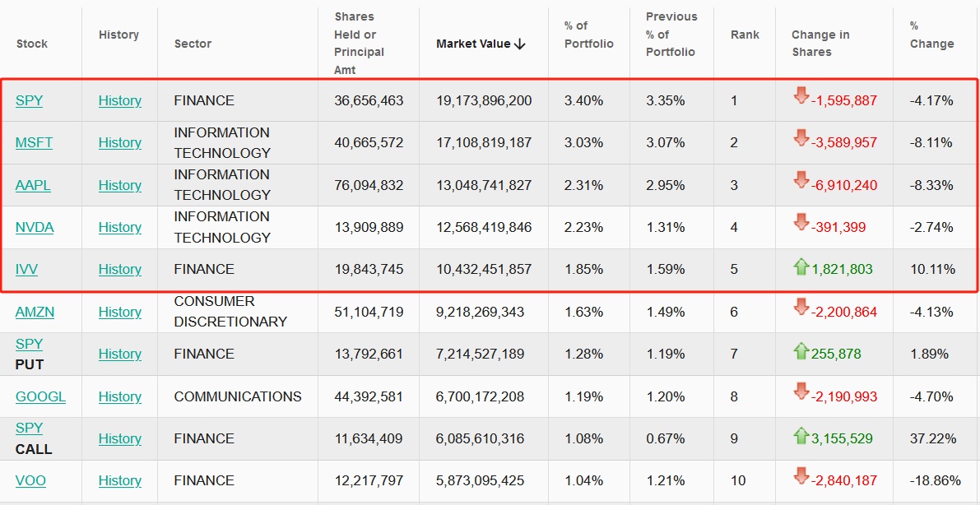Sort table by Sector column header
The width and height of the screenshot is (980, 505).
(193, 44)
